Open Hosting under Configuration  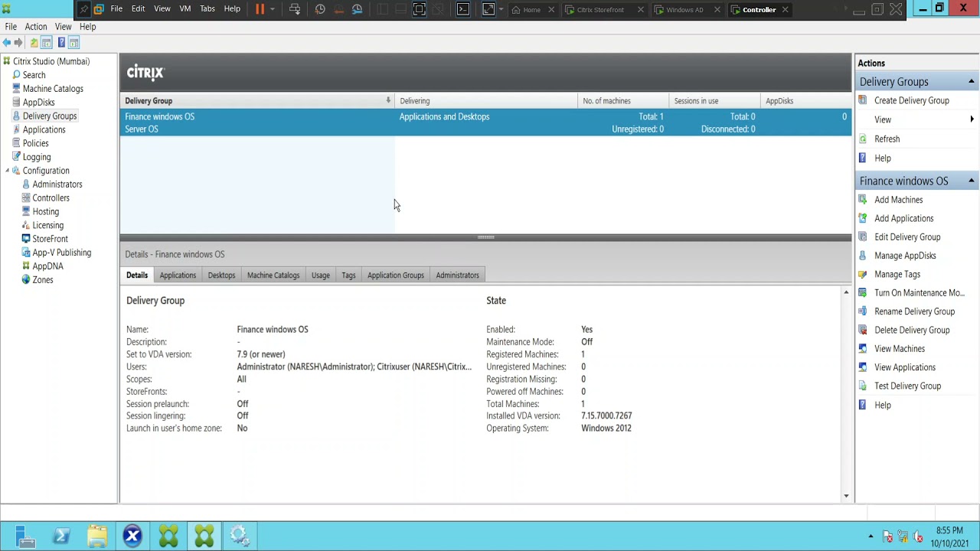[x=45, y=212]
